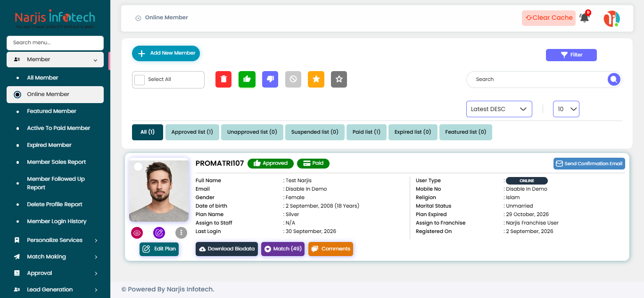Switch to Featured list (0) tab
644x298 pixels.
pos(466,132)
